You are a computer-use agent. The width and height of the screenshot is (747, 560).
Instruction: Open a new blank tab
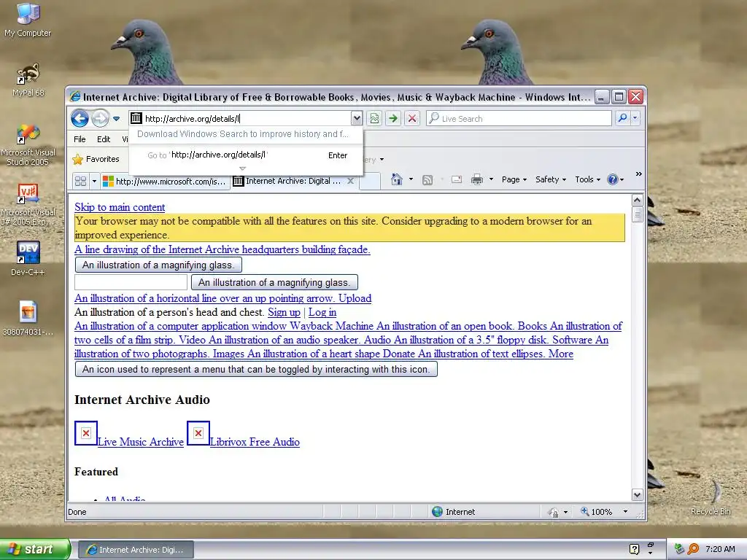click(x=370, y=182)
